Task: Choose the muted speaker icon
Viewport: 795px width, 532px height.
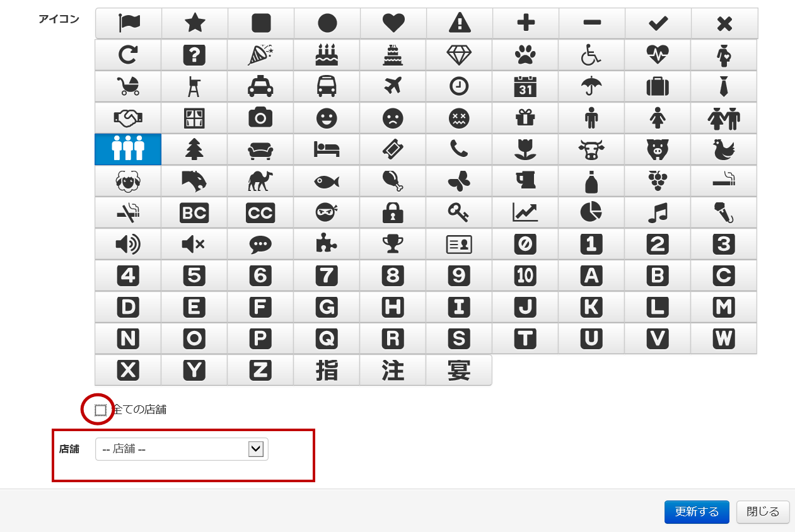Action: (x=194, y=245)
